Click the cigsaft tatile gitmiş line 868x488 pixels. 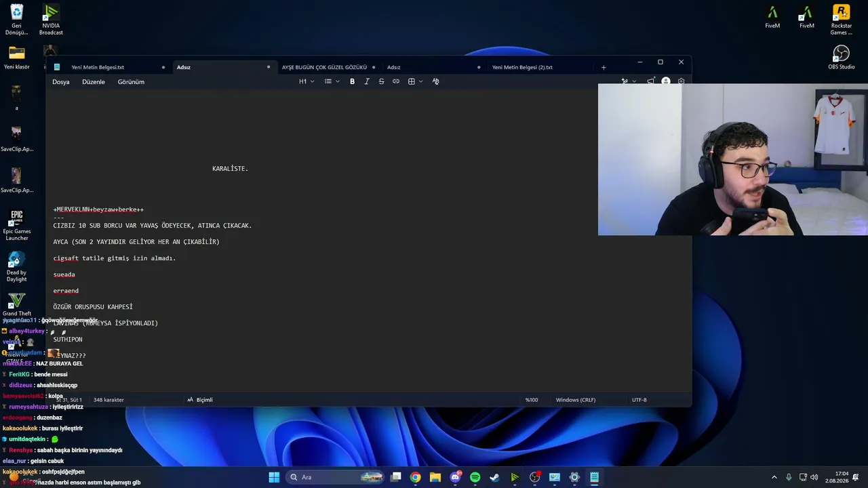coord(115,258)
